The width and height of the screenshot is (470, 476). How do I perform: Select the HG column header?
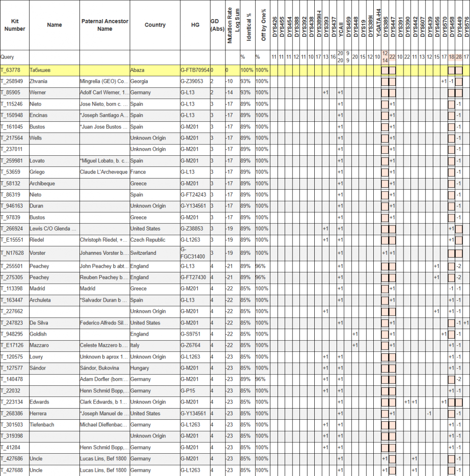coord(194,25)
